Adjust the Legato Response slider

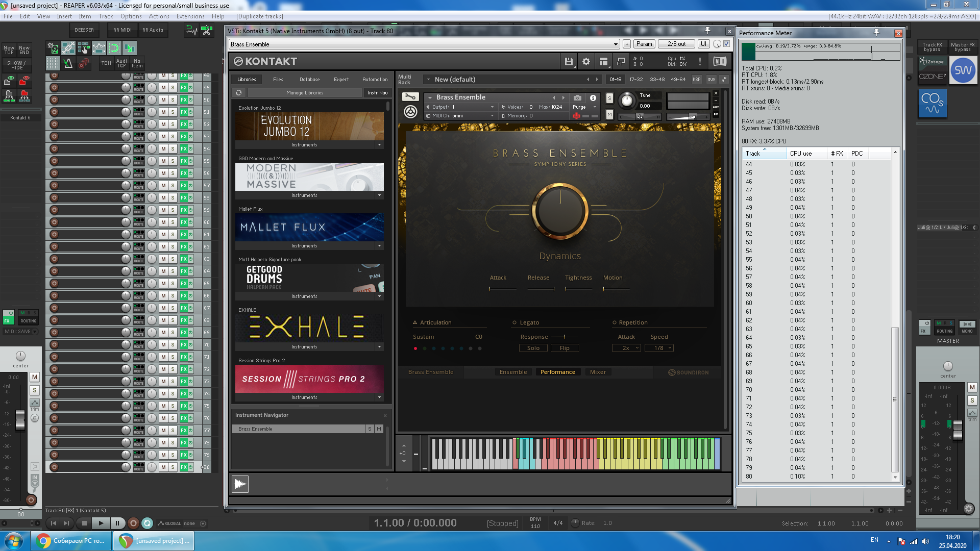point(564,337)
